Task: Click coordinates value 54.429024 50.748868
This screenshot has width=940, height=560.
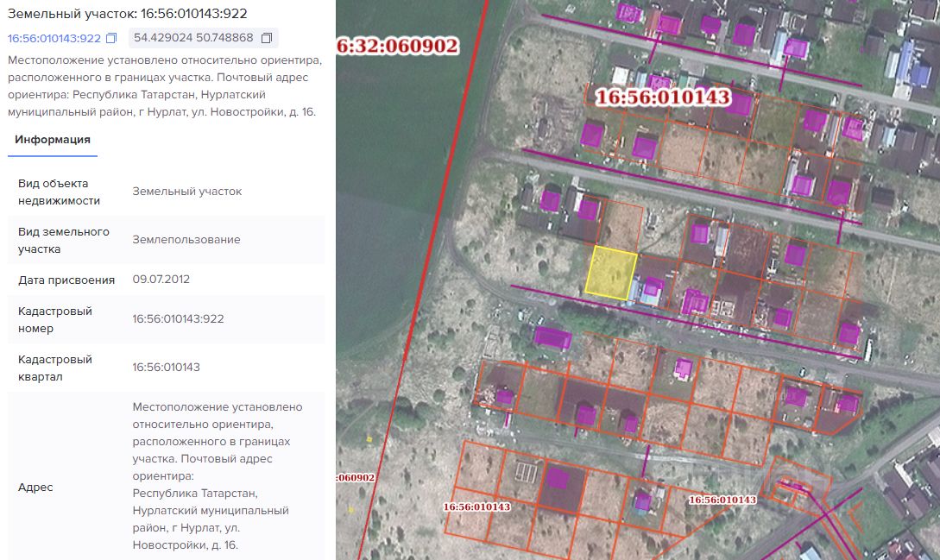Action: 193,37
